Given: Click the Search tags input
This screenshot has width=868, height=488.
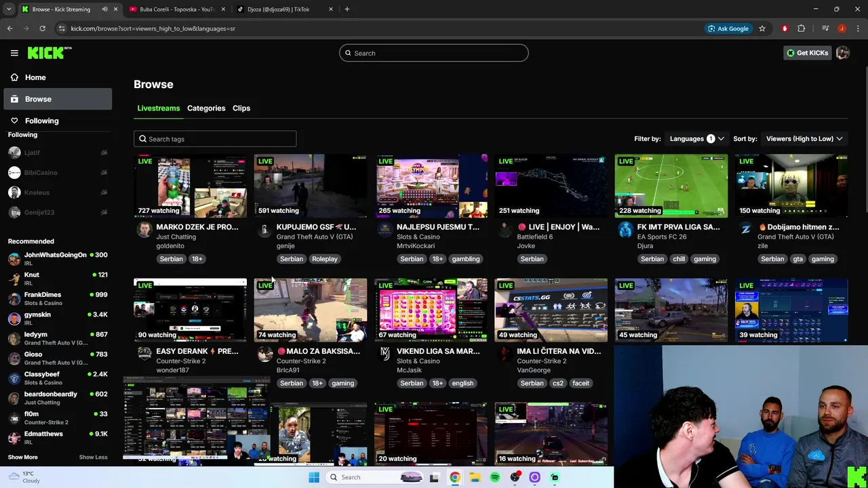Looking at the screenshot, I should pyautogui.click(x=215, y=139).
